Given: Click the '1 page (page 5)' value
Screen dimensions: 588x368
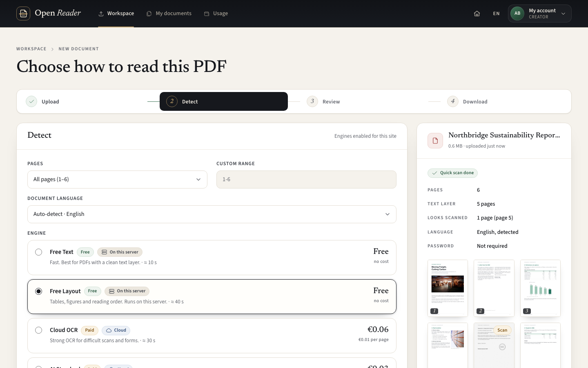Looking at the screenshot, I should tap(495, 218).
